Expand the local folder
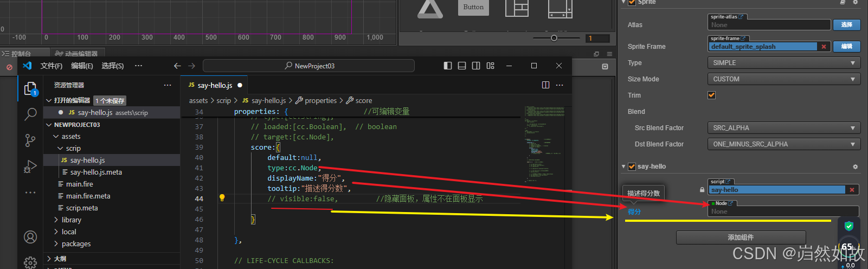This screenshot has width=868, height=269. (x=56, y=232)
